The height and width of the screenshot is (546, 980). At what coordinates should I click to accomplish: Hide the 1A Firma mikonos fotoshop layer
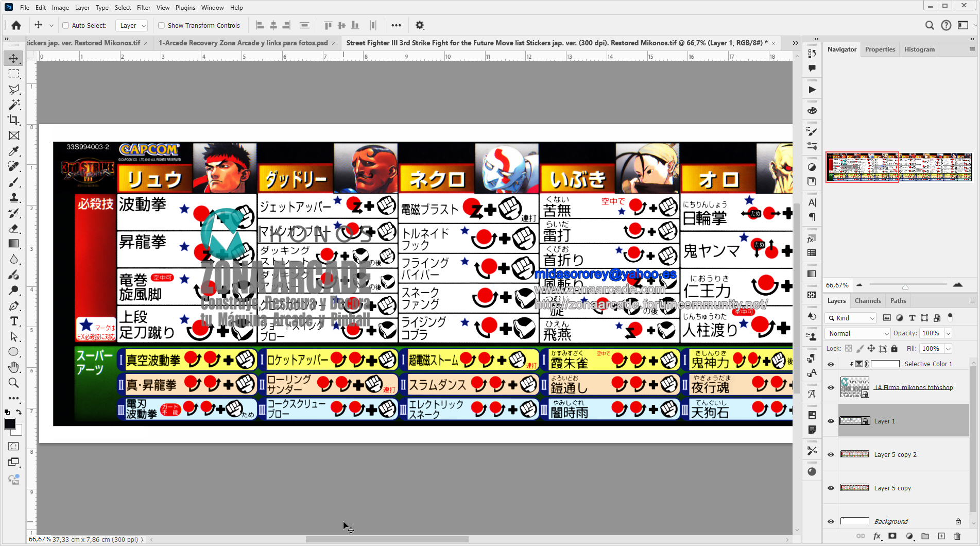tap(831, 387)
